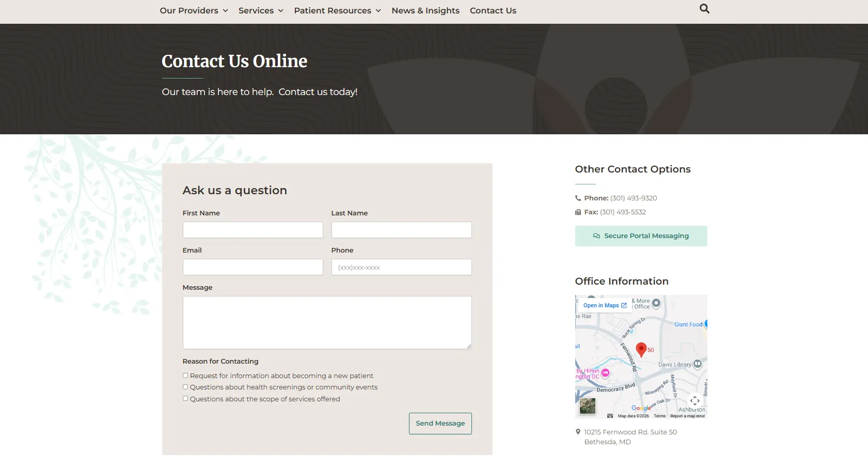Go to Contact Us menu item
Viewport: 868px width, 469px height.
coord(493,10)
